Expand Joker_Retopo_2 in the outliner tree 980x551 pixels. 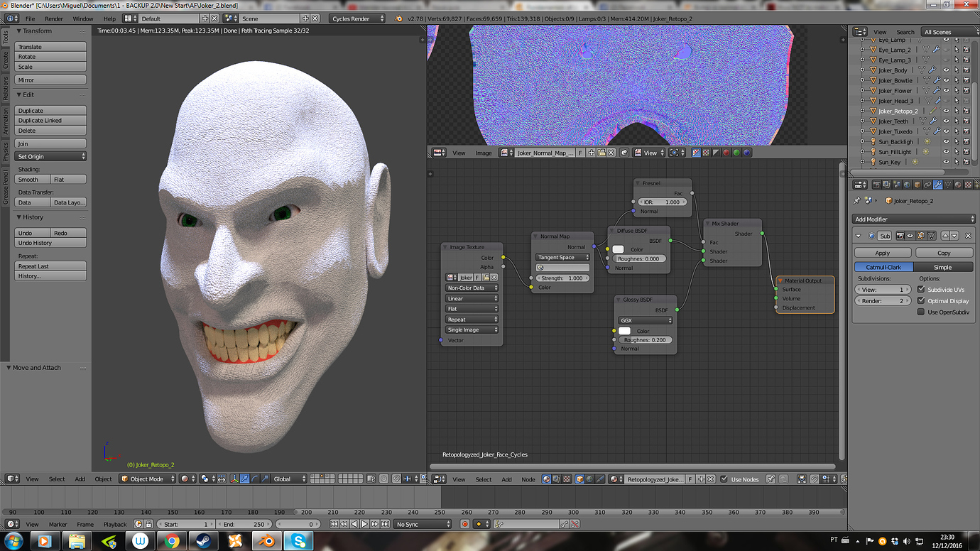(863, 111)
